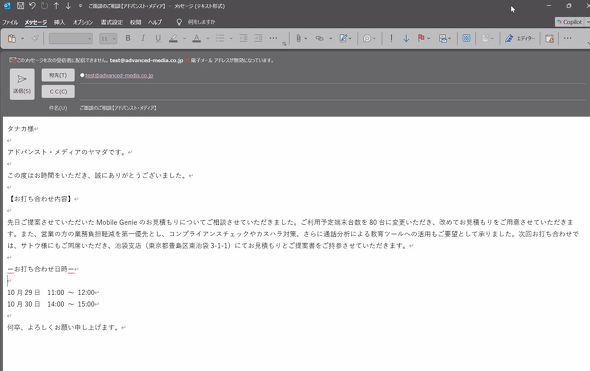The width and height of the screenshot is (590, 371).
Task: Mark message as high importance
Action: tap(391, 38)
